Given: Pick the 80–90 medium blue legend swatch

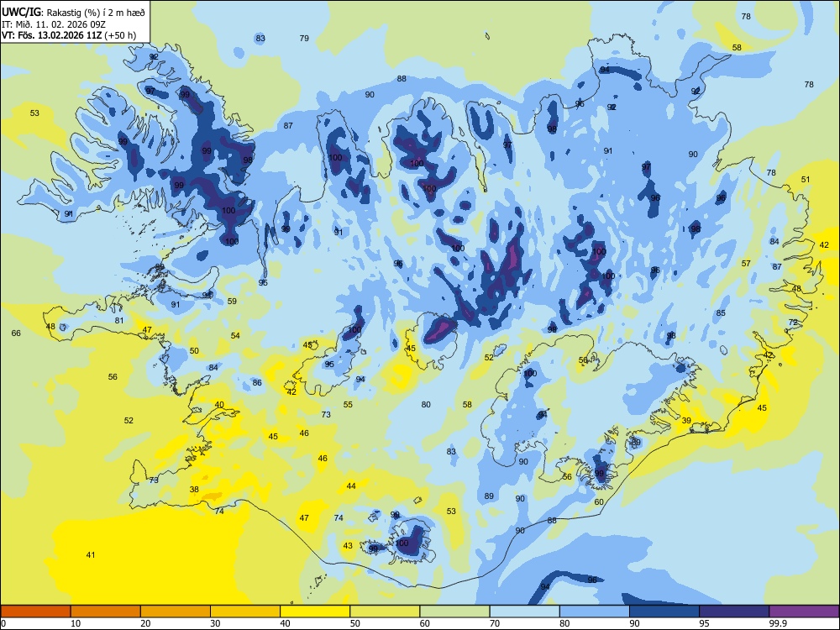Looking at the screenshot, I should click(595, 612).
